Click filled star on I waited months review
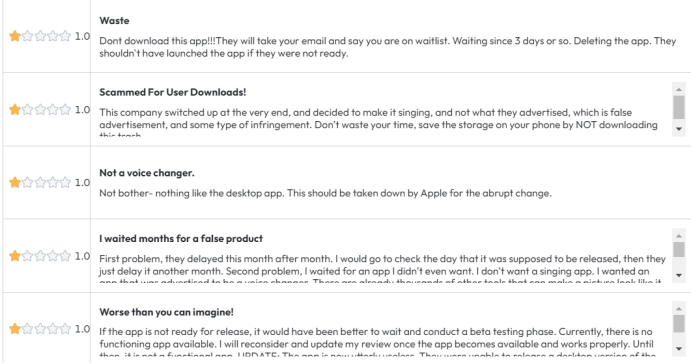 point(15,256)
